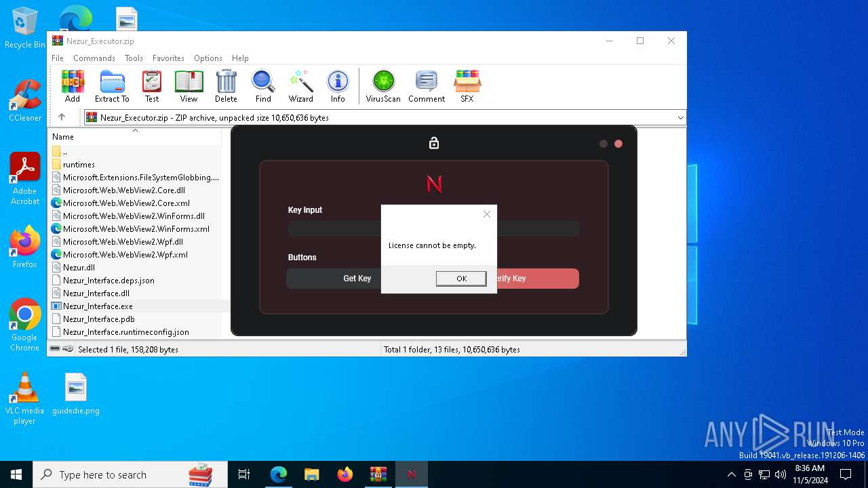Switch to WinRAR on the taskbar

(378, 474)
